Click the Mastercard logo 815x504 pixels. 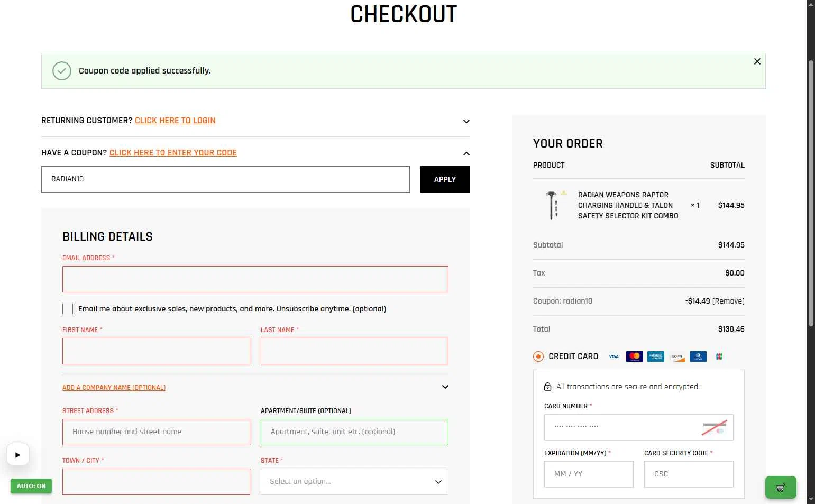click(x=635, y=356)
